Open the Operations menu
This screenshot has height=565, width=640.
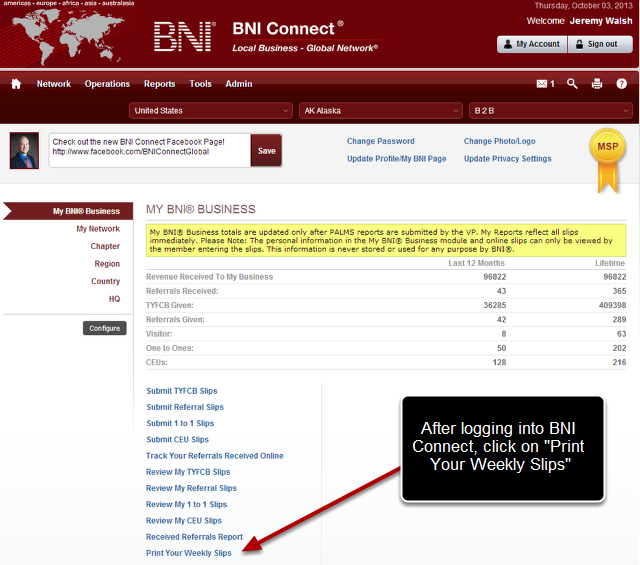click(107, 84)
